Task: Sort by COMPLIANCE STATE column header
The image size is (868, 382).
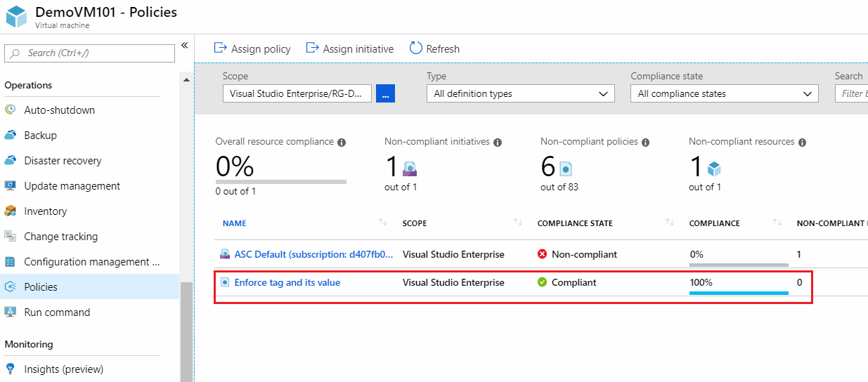Action: coord(575,223)
